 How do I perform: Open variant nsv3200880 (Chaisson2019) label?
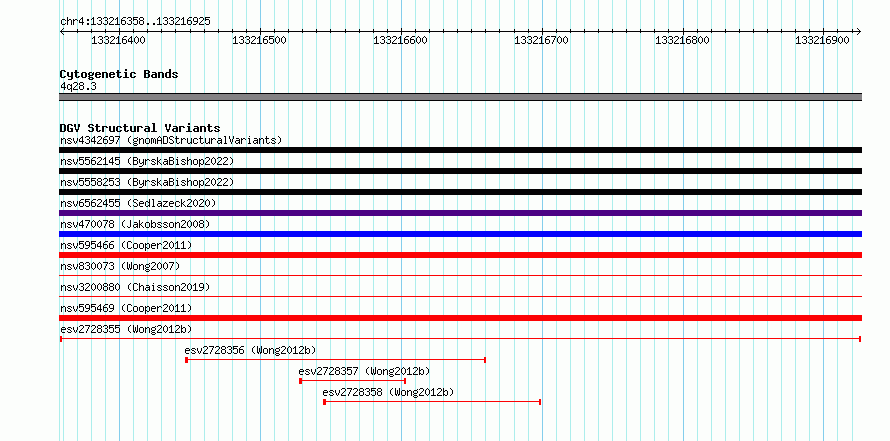pos(135,287)
